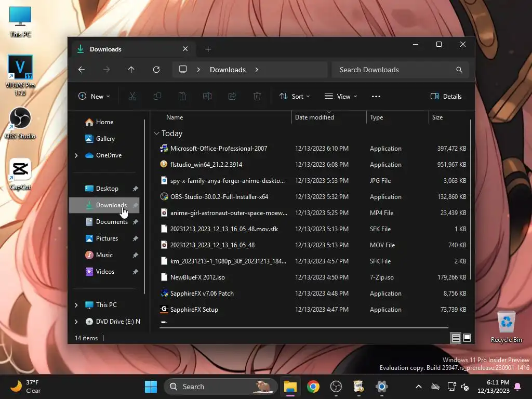Click the Delete trash icon
Image resolution: width=532 pixels, height=399 pixels.
257,96
